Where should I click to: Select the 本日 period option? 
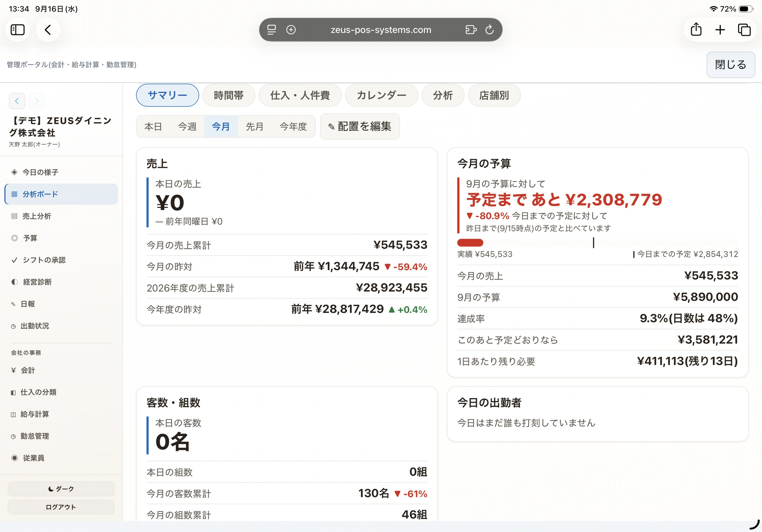click(153, 126)
